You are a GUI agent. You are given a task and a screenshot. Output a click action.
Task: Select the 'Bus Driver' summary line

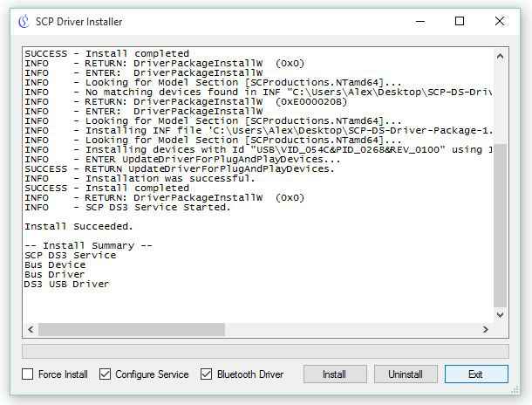(x=54, y=274)
